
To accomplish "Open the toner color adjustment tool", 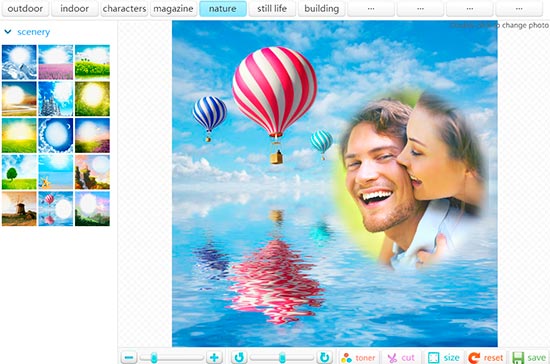I will coord(359,357).
